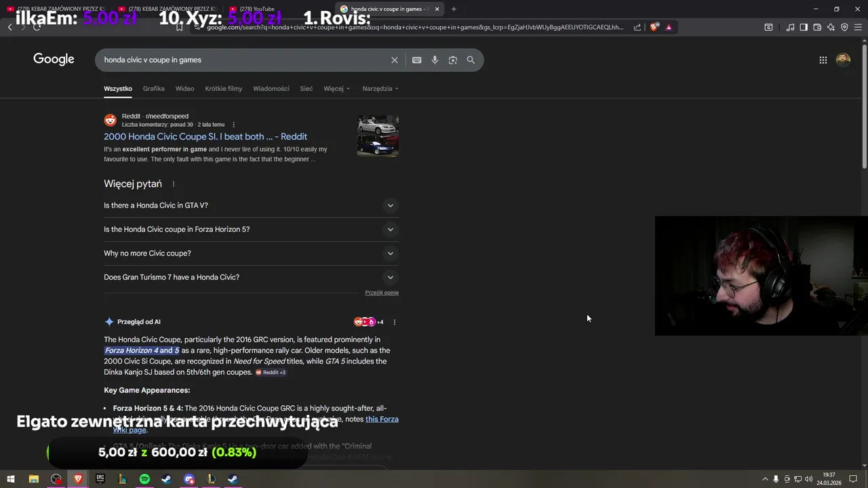Open Leo AI assistant sparkle icon
Viewport: 868px width, 488px height.
pos(831,27)
